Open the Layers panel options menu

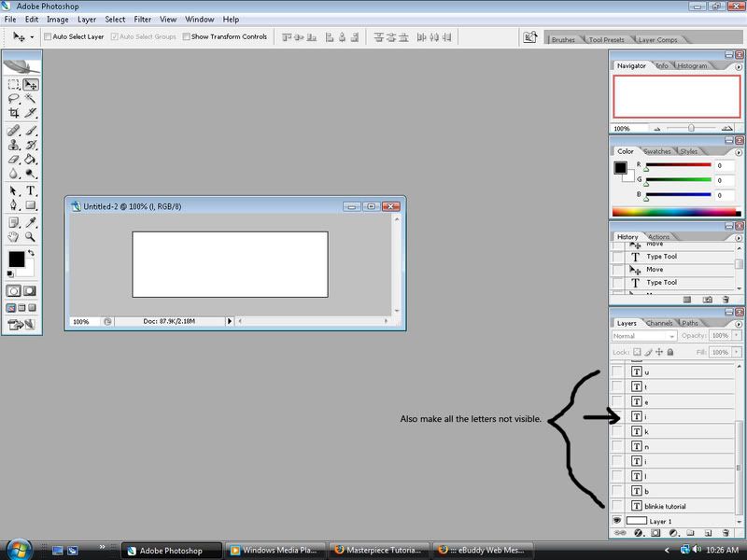click(x=739, y=324)
